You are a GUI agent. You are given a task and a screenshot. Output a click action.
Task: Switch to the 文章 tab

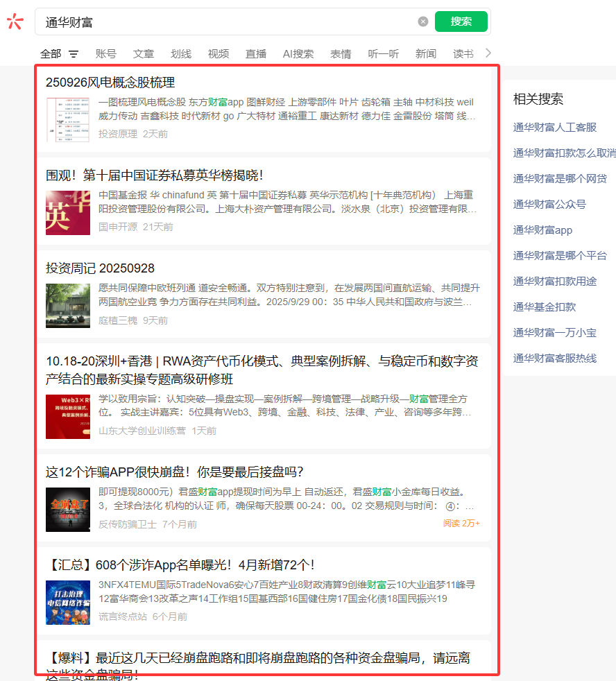tap(144, 54)
